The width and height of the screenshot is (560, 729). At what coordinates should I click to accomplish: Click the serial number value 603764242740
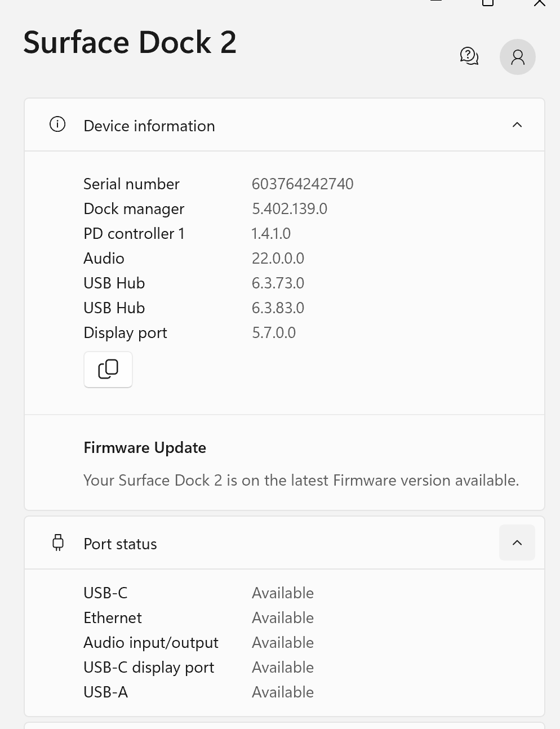click(303, 184)
